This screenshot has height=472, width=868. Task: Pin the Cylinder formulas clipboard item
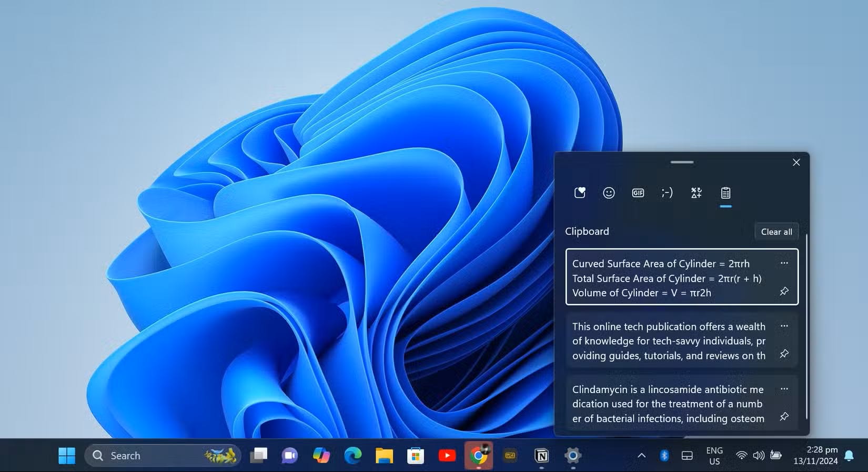pyautogui.click(x=784, y=291)
